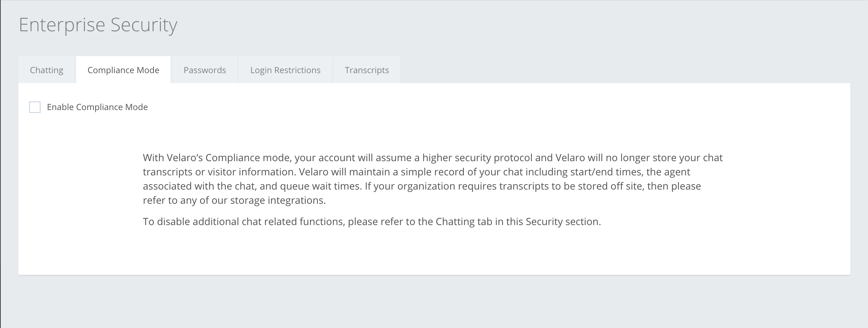The height and width of the screenshot is (328, 868).
Task: Click the Enterprise Security page heading
Action: [x=98, y=25]
